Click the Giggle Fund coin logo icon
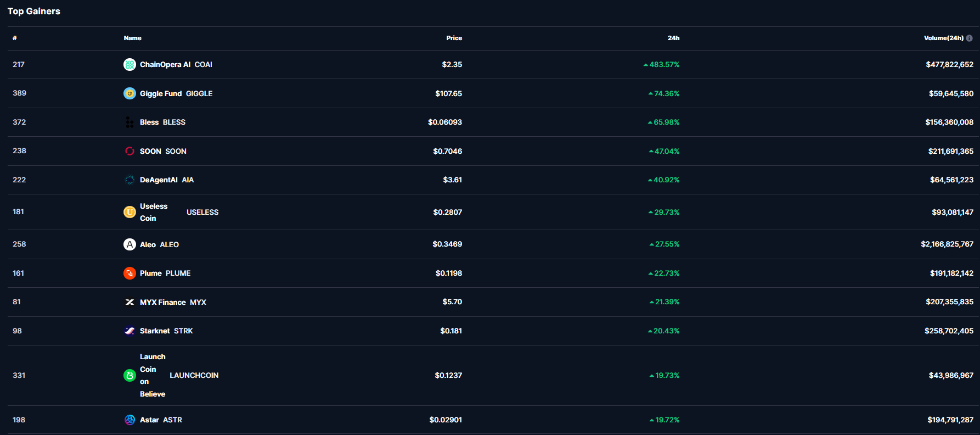The height and width of the screenshot is (435, 980). pos(129,93)
